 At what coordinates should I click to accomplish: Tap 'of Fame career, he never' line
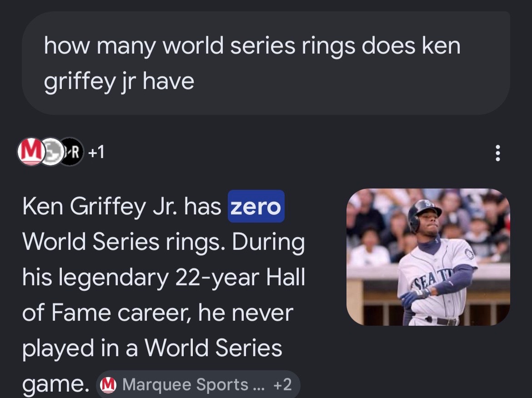(x=158, y=313)
